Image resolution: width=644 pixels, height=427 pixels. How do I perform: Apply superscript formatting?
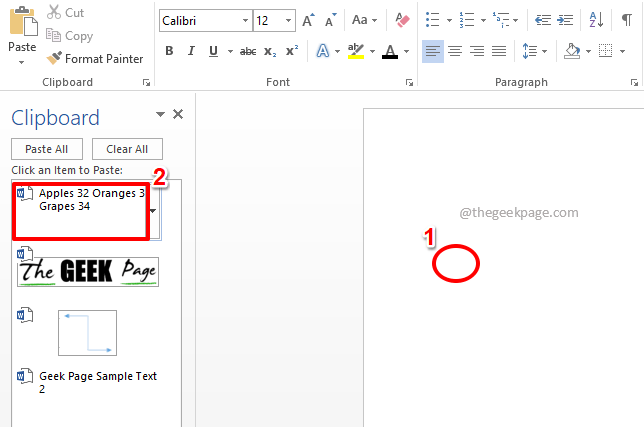(x=292, y=51)
